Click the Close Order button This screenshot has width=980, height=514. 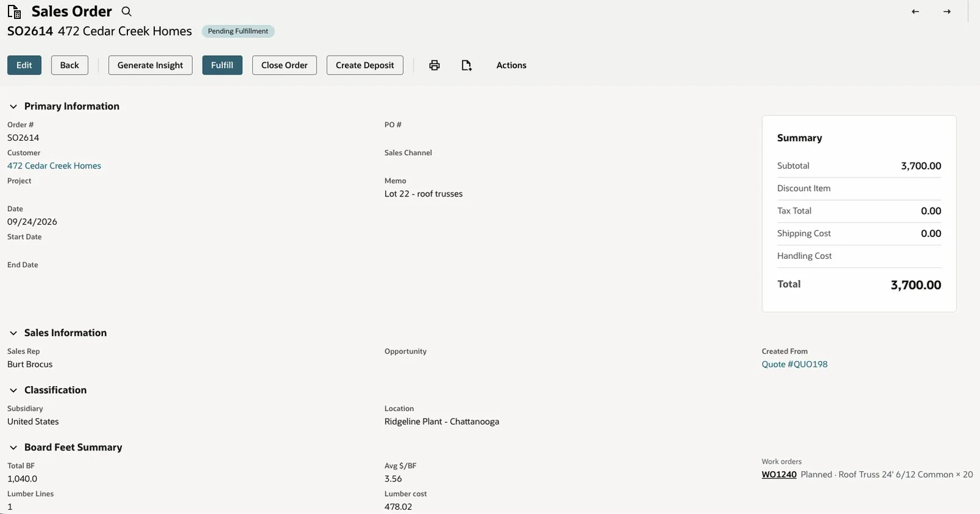tap(284, 65)
